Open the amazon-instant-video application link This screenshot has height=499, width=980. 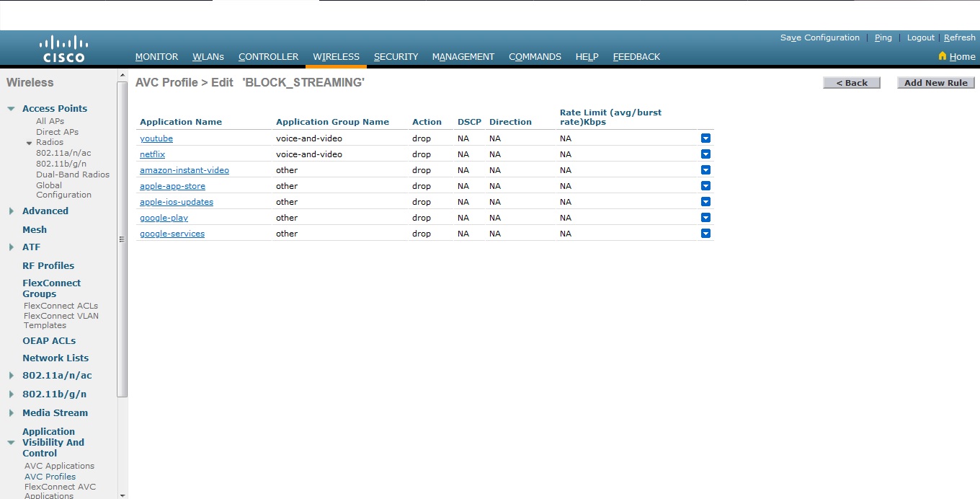point(184,169)
